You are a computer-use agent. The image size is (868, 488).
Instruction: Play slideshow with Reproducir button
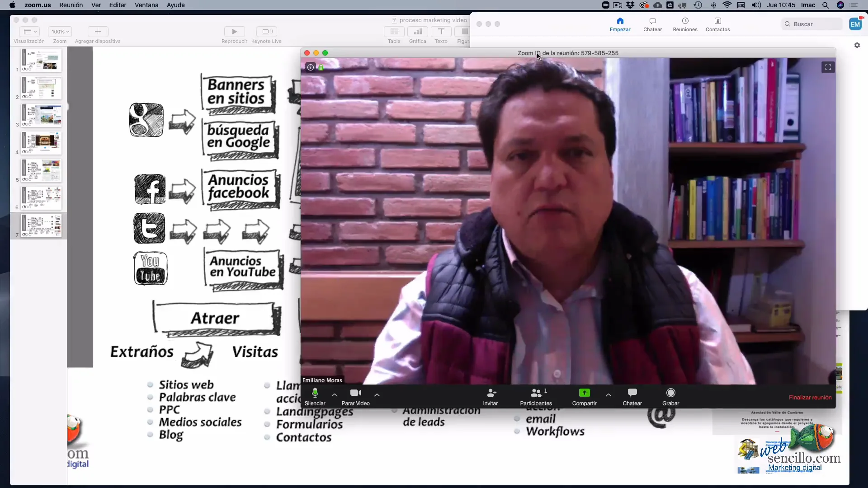point(234,32)
